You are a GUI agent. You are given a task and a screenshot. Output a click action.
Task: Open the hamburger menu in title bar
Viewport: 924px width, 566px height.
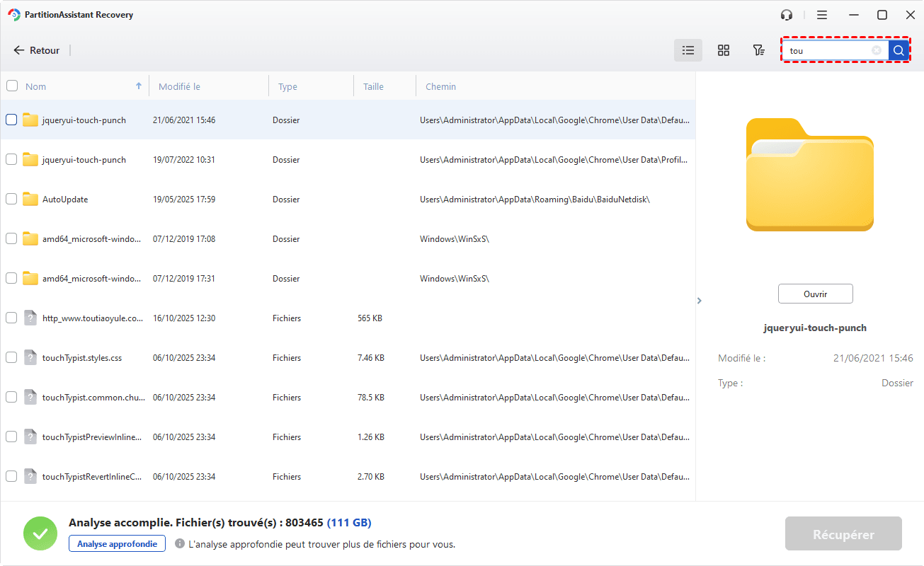click(x=821, y=15)
